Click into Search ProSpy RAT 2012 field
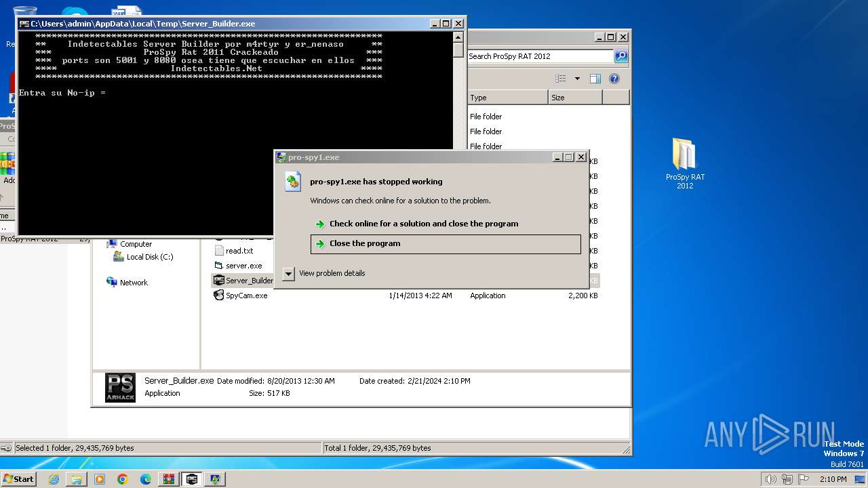868x488 pixels. 540,56
